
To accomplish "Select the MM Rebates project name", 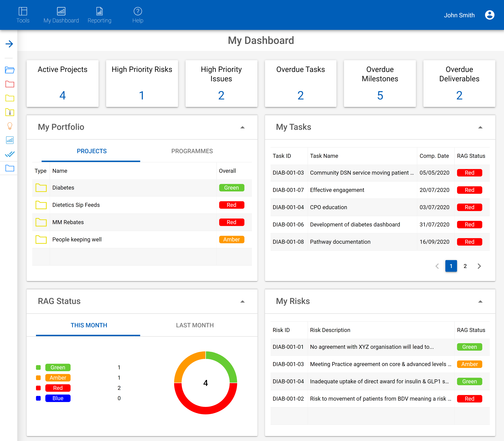I will (x=68, y=222).
